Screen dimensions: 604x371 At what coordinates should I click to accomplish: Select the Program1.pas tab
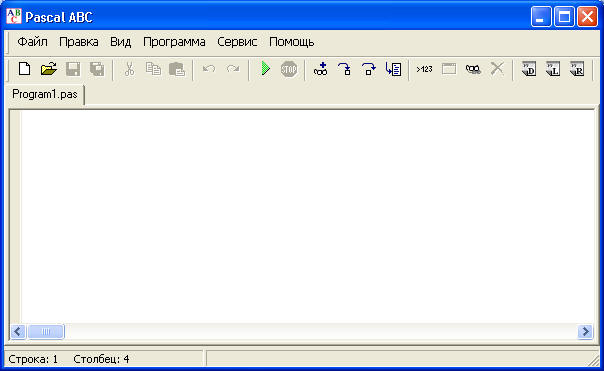(45, 94)
